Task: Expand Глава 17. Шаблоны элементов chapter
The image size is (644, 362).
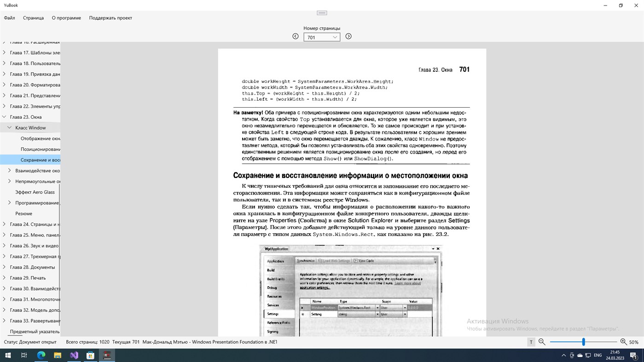Action: [x=4, y=52]
